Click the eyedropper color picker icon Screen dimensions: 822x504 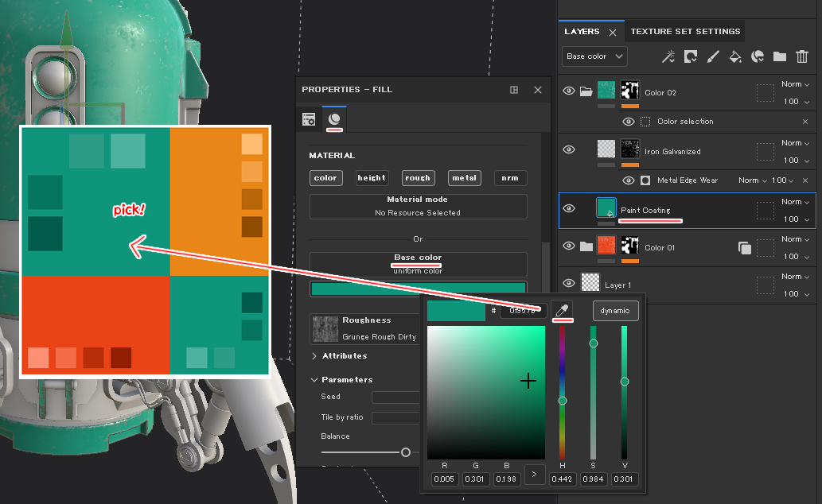(x=562, y=311)
